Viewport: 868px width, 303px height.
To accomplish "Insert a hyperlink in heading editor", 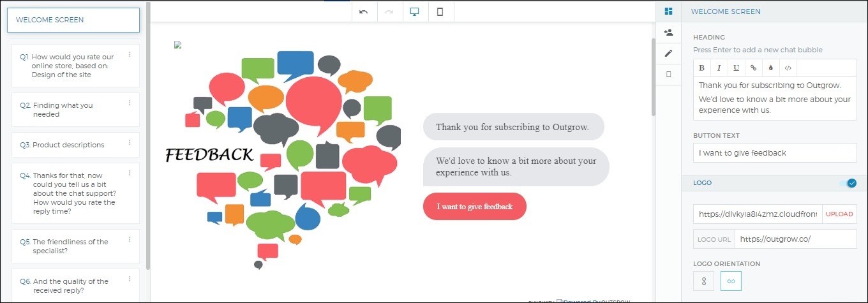I will (754, 68).
